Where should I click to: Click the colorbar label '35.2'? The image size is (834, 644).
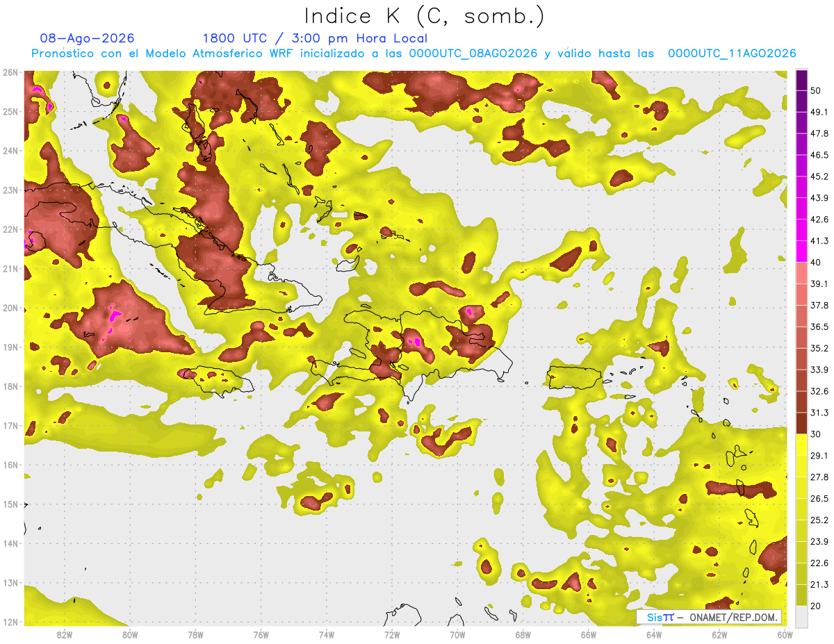click(x=819, y=348)
